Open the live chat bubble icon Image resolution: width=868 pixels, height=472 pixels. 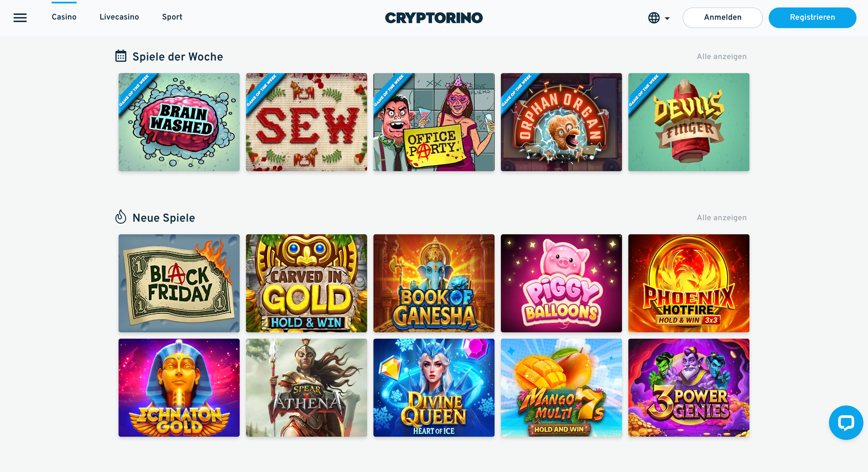[x=846, y=422]
